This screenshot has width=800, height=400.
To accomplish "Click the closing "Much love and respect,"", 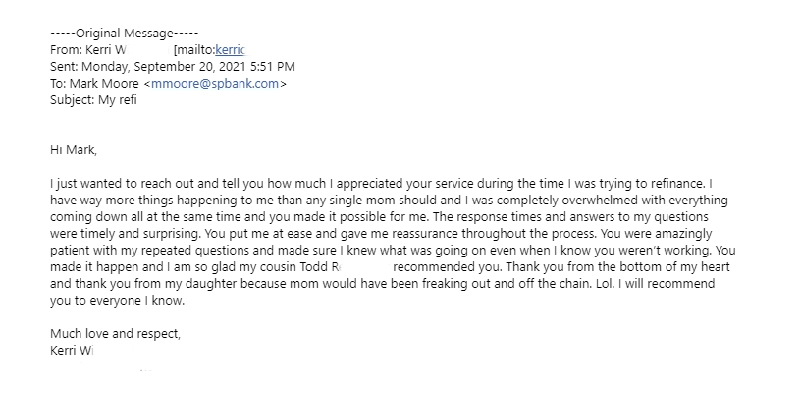I will coord(115,333).
